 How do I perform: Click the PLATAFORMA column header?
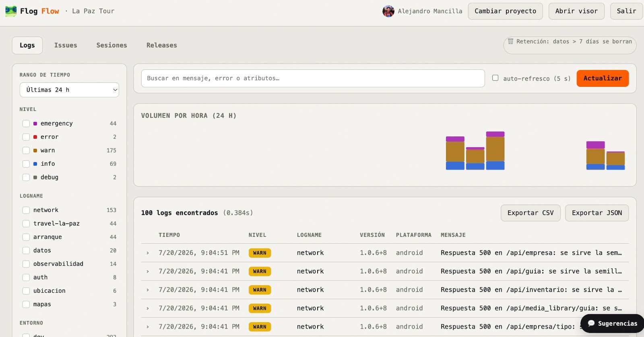pyautogui.click(x=413, y=235)
